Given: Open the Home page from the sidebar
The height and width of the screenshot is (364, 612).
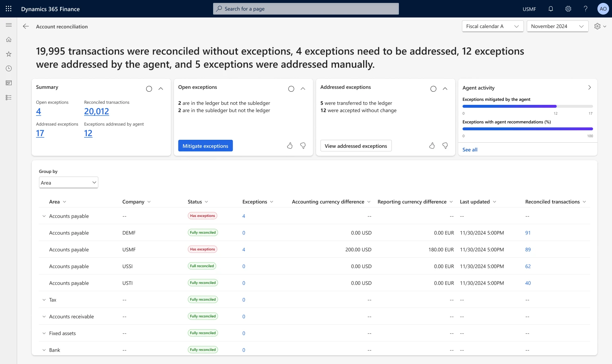Looking at the screenshot, I should [8, 39].
